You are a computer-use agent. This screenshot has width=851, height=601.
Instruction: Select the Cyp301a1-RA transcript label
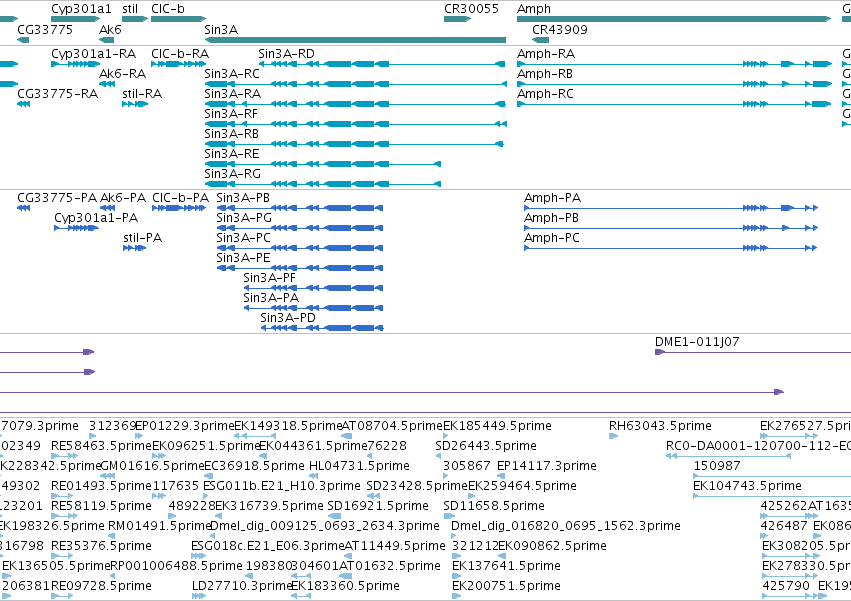point(93,54)
